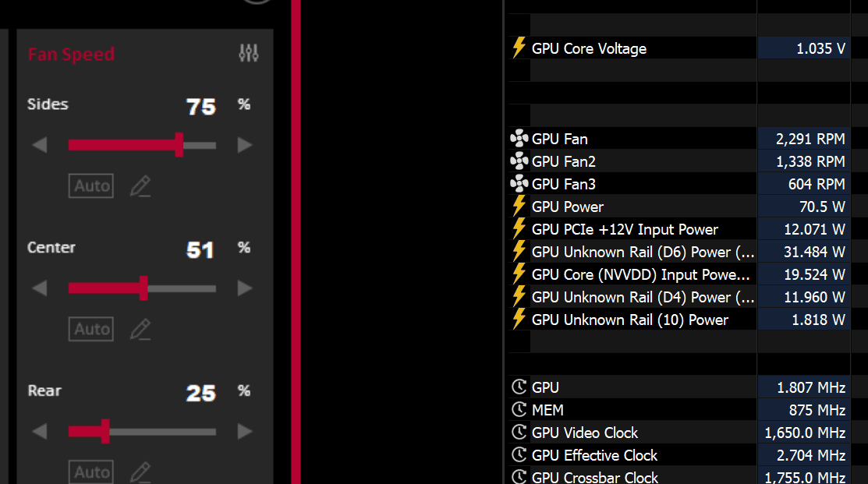Screen dimensions: 868x484
Task: Decrease Sides fan speed with left arrow
Action: point(40,145)
